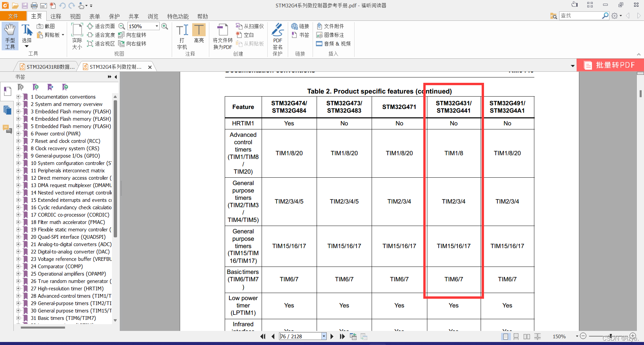Expand bookmark '21 Analog-to-digital converters (ADC)'
The image size is (644, 345).
click(x=18, y=244)
